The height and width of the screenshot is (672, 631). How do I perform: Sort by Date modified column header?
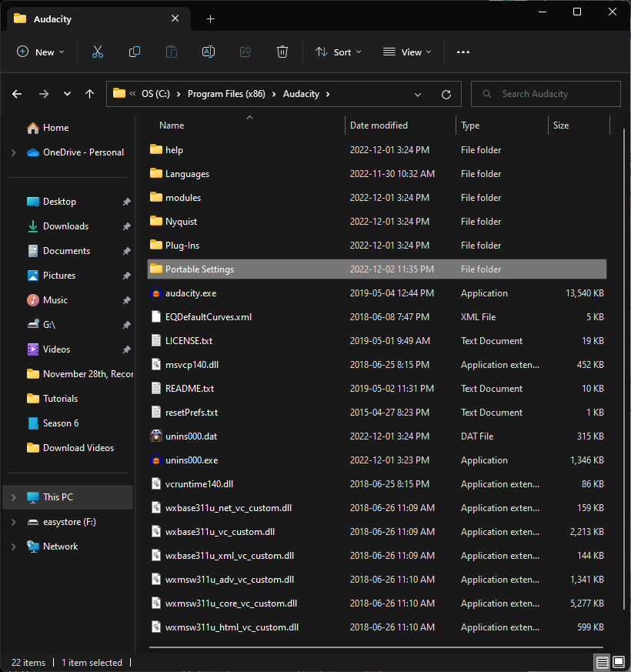379,125
